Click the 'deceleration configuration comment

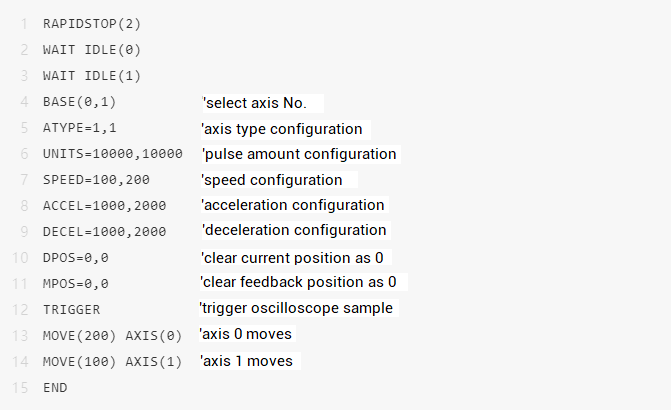point(294,231)
